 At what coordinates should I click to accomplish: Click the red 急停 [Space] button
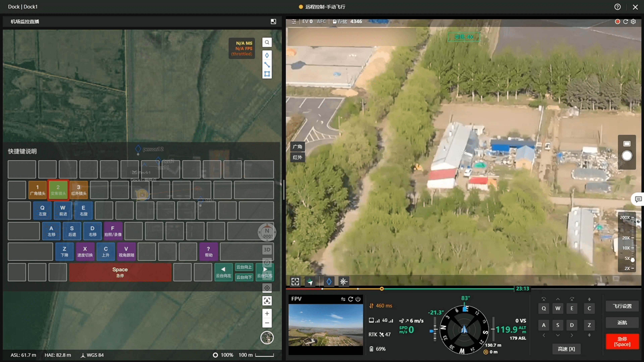click(622, 342)
